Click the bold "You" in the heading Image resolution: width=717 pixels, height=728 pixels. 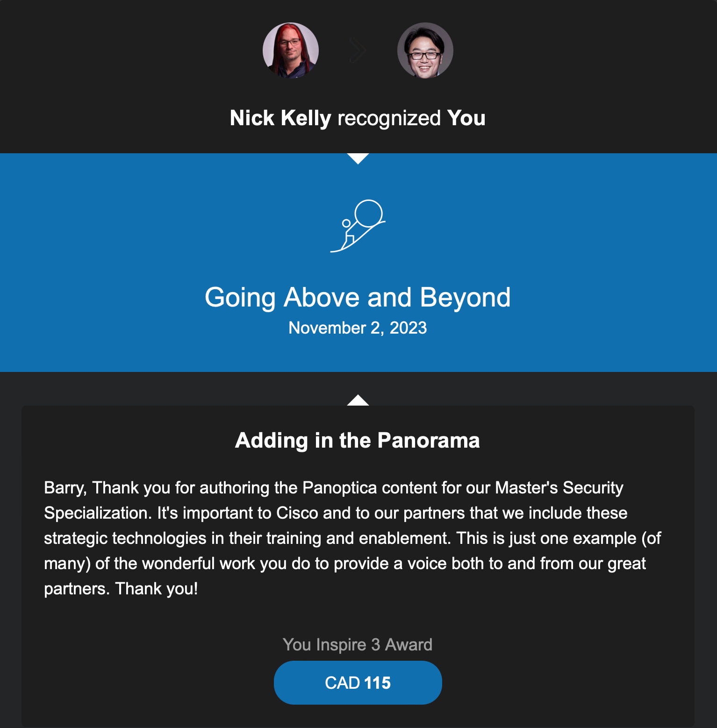(x=466, y=118)
